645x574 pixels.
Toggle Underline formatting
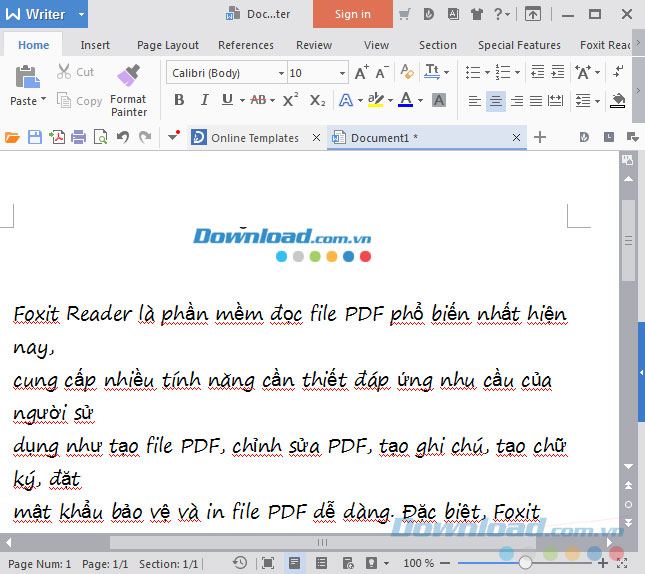point(227,100)
